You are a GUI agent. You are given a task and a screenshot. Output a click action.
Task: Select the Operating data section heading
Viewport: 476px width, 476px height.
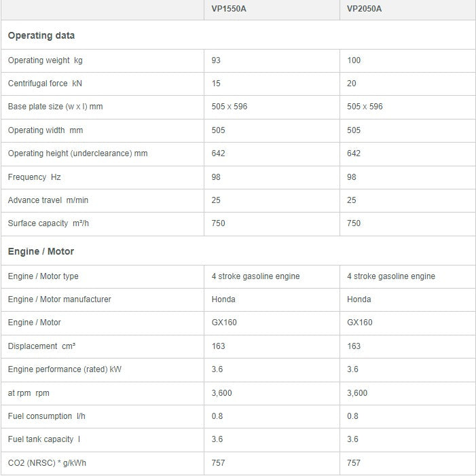[x=41, y=35]
